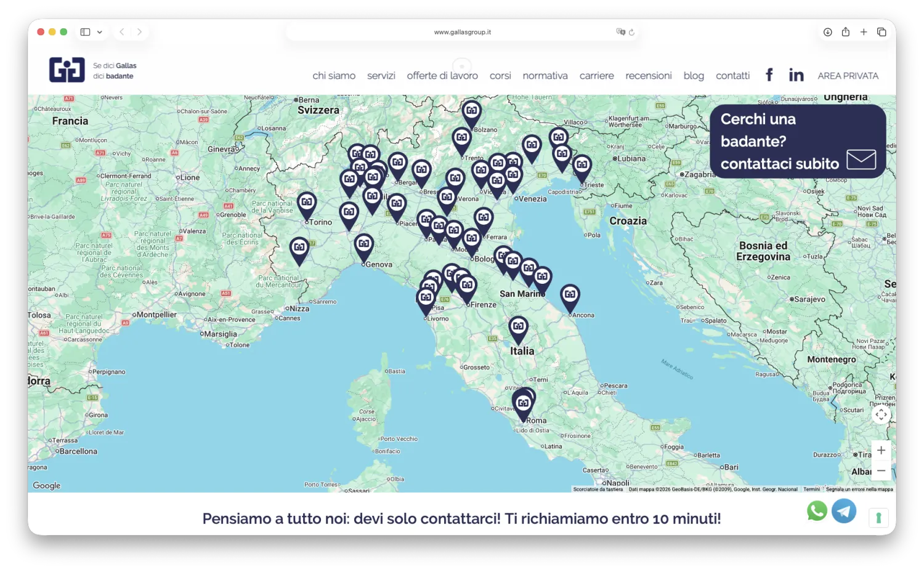Go to the carriere page
The width and height of the screenshot is (924, 572).
[x=597, y=76]
